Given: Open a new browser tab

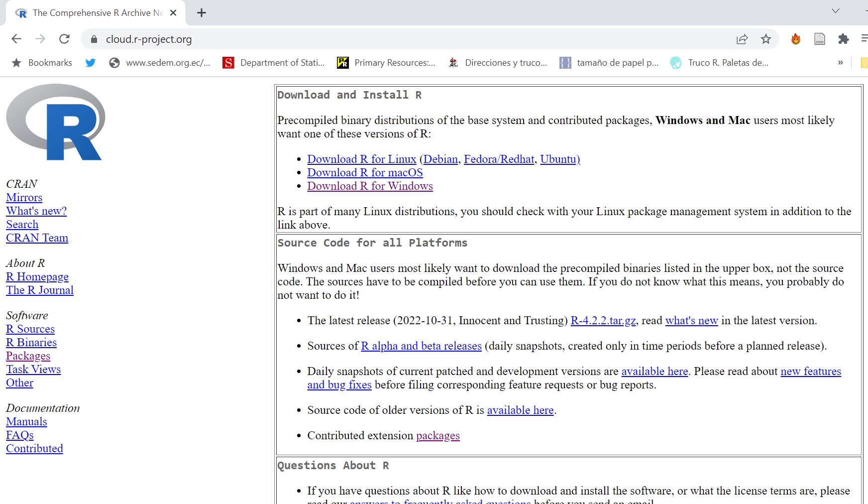Looking at the screenshot, I should click(201, 13).
